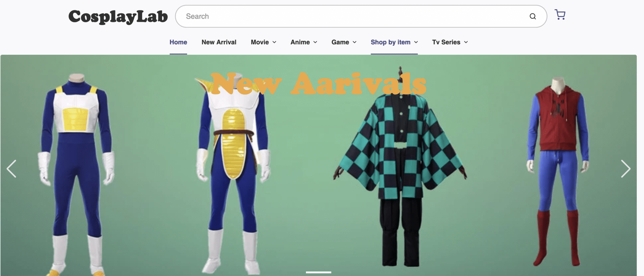Viewport: 644px width, 276px height.
Task: Select the Shop by item menu
Action: point(391,42)
